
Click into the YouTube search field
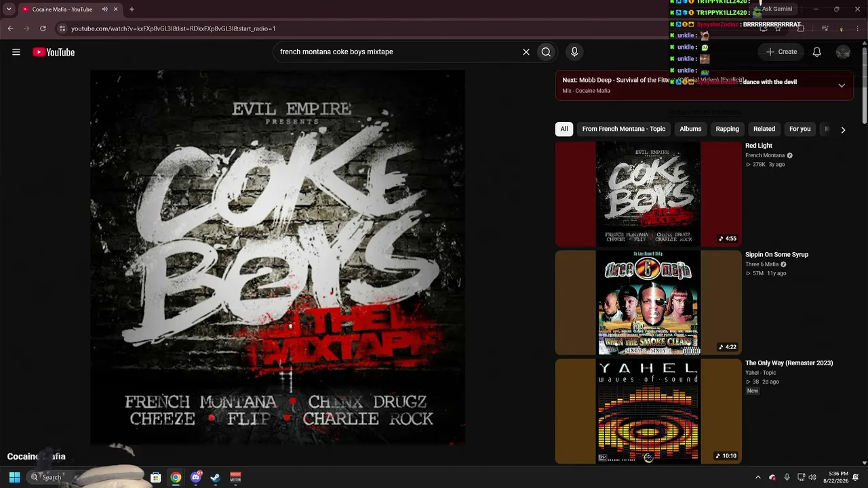click(397, 52)
